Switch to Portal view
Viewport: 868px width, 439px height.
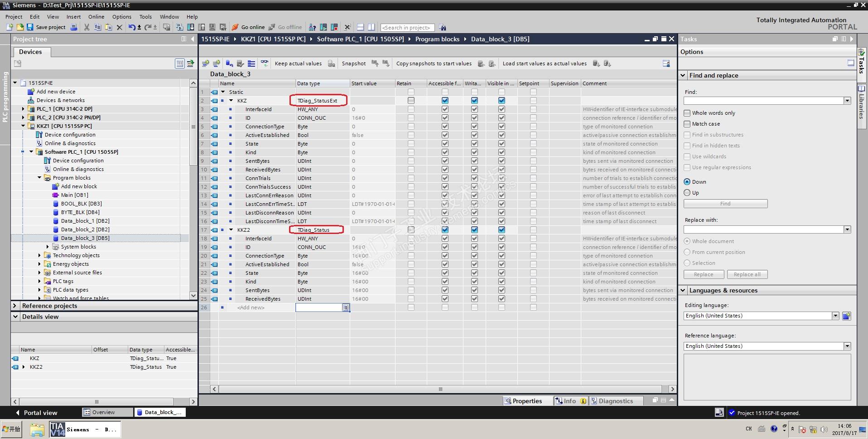click(37, 413)
